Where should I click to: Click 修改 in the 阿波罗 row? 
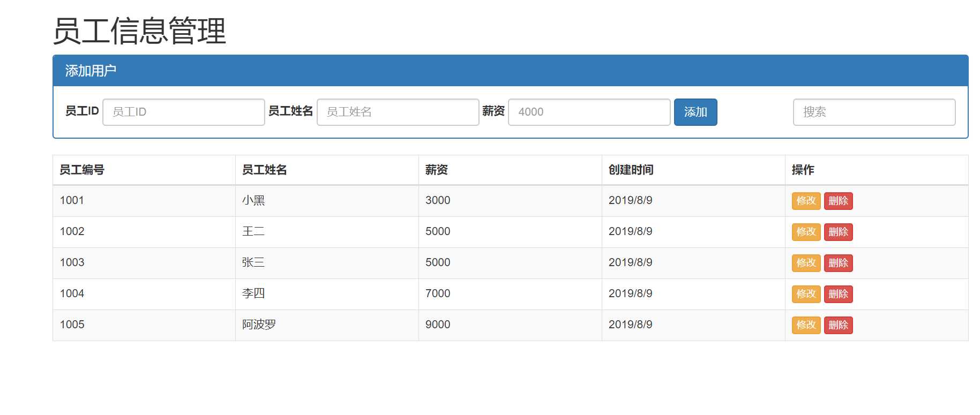click(806, 325)
